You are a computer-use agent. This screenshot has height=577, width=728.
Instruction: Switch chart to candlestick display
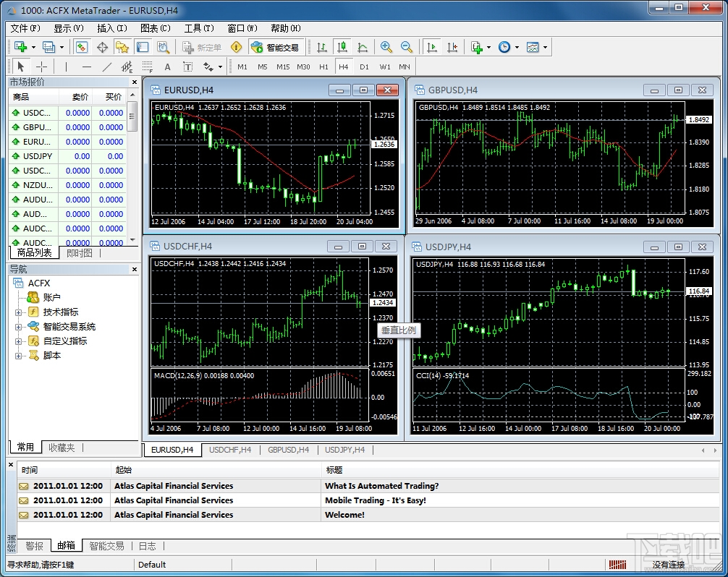coord(342,47)
